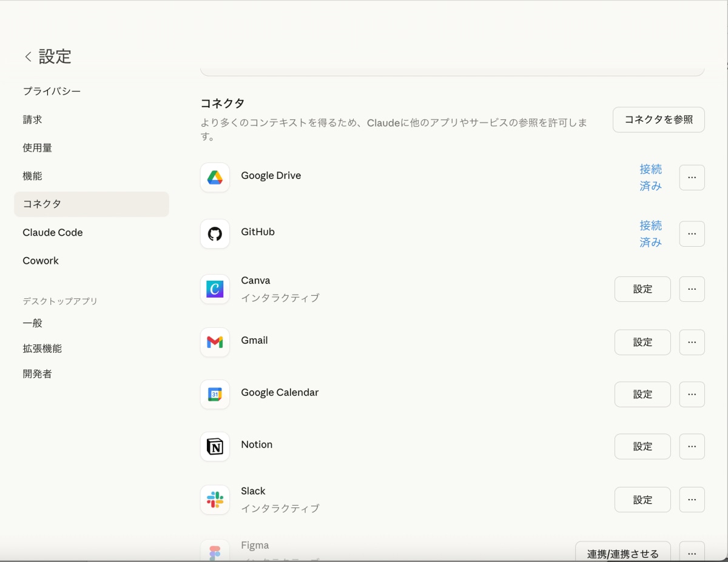Click the Canva connector name
The image size is (728, 562).
coord(255,281)
